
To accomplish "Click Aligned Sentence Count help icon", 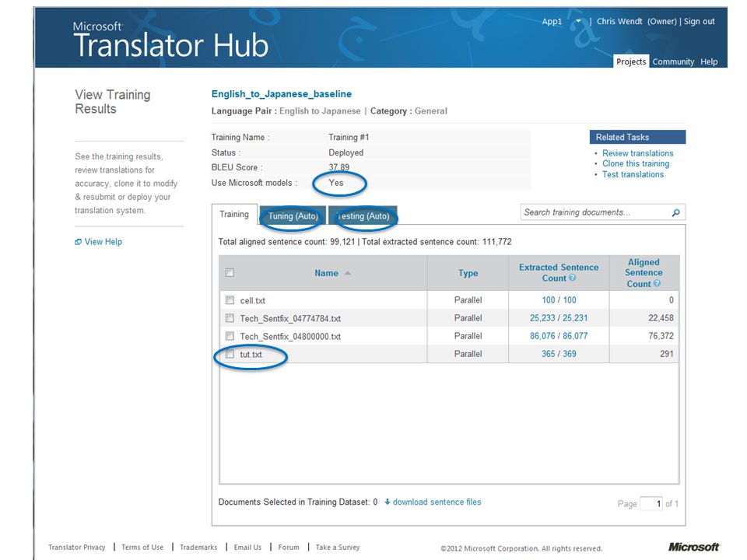I will point(657,283).
